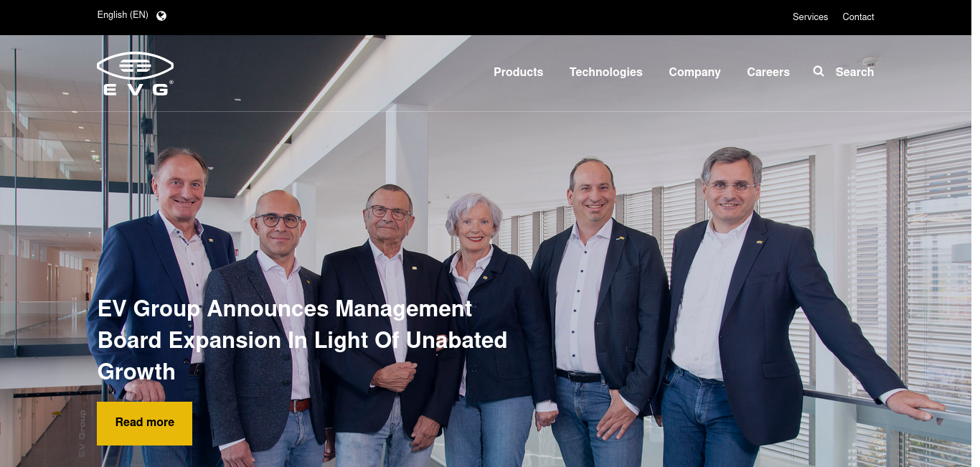Click the yellow Read more button
The image size is (980, 467).
point(144,423)
